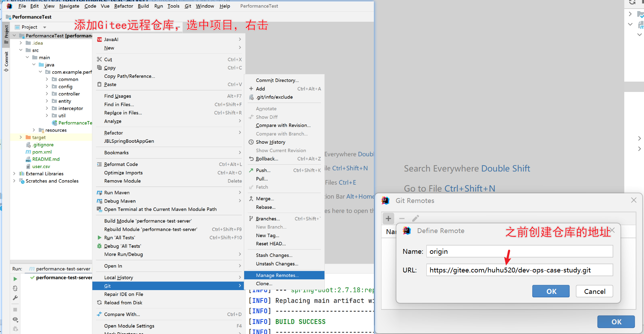Expand External Libraries node
The width and height of the screenshot is (644, 334).
(x=14, y=174)
